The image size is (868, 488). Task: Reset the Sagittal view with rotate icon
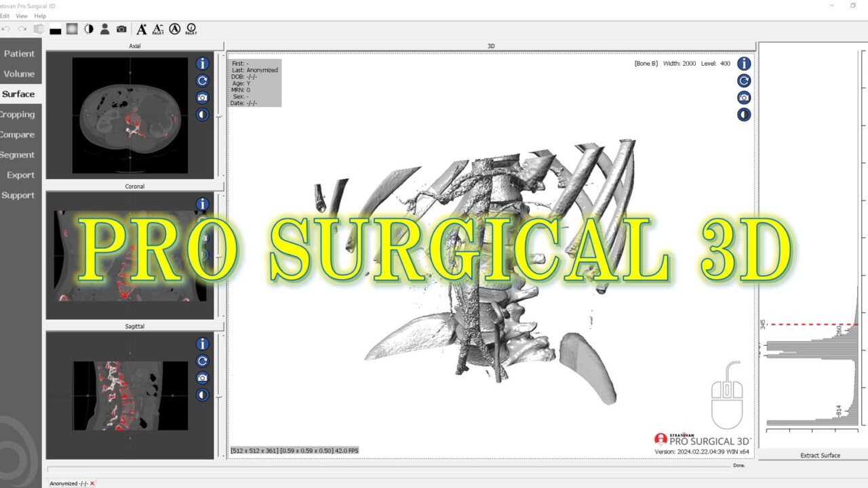tap(202, 361)
